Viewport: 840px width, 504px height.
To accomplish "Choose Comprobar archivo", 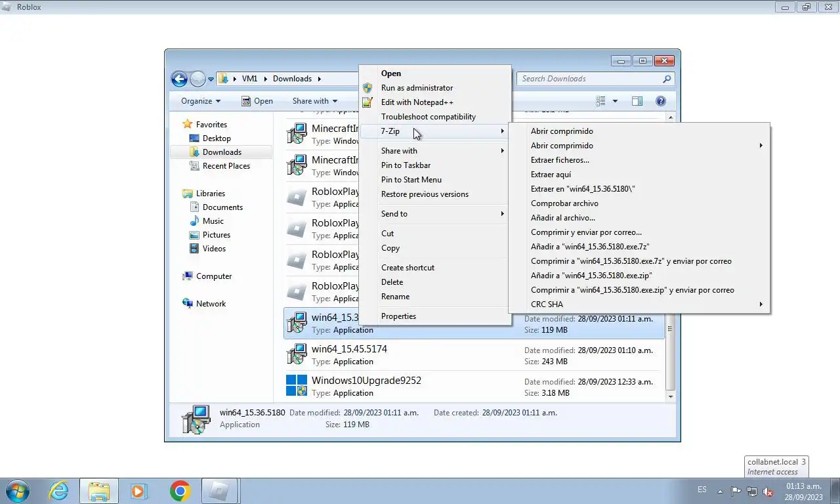I will click(x=639, y=203).
